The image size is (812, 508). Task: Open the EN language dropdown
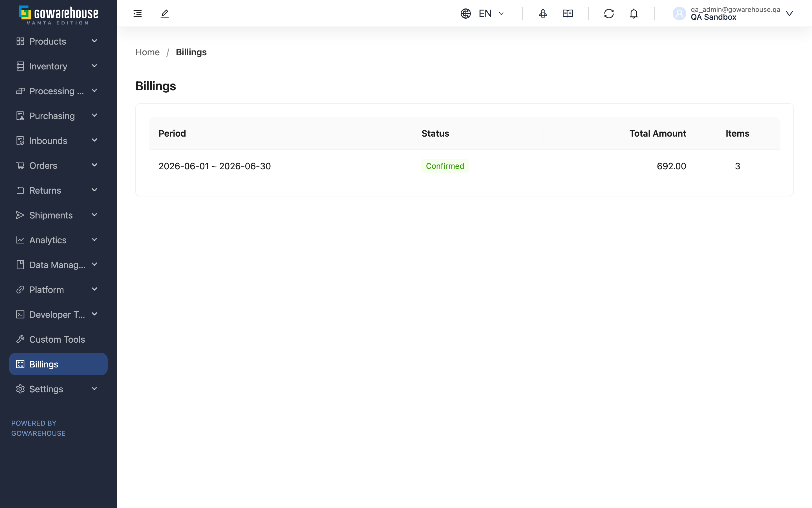pyautogui.click(x=491, y=14)
